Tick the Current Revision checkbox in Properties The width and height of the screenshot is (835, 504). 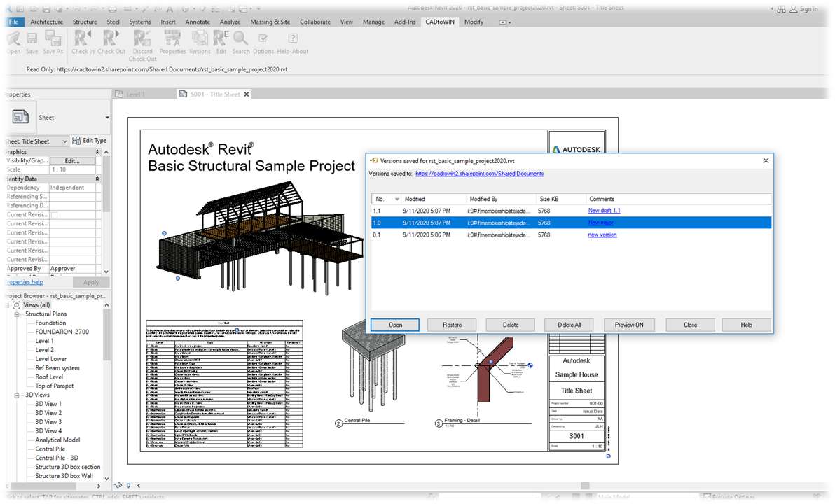[x=54, y=215]
